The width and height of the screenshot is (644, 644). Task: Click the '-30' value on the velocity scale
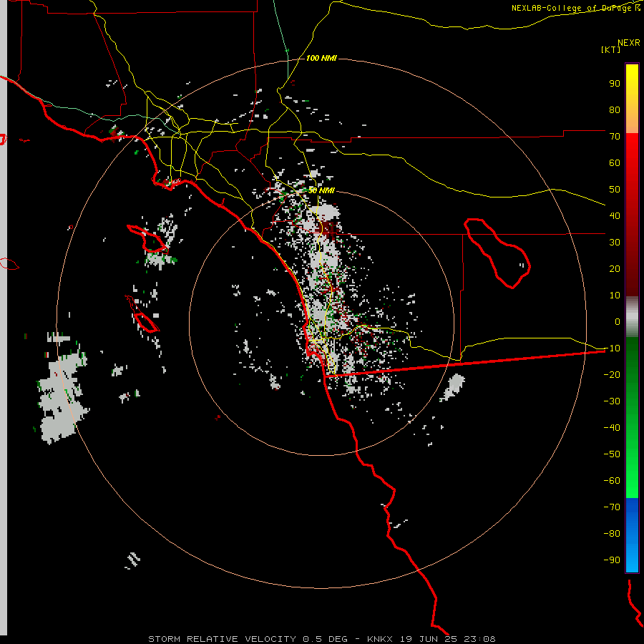click(612, 401)
